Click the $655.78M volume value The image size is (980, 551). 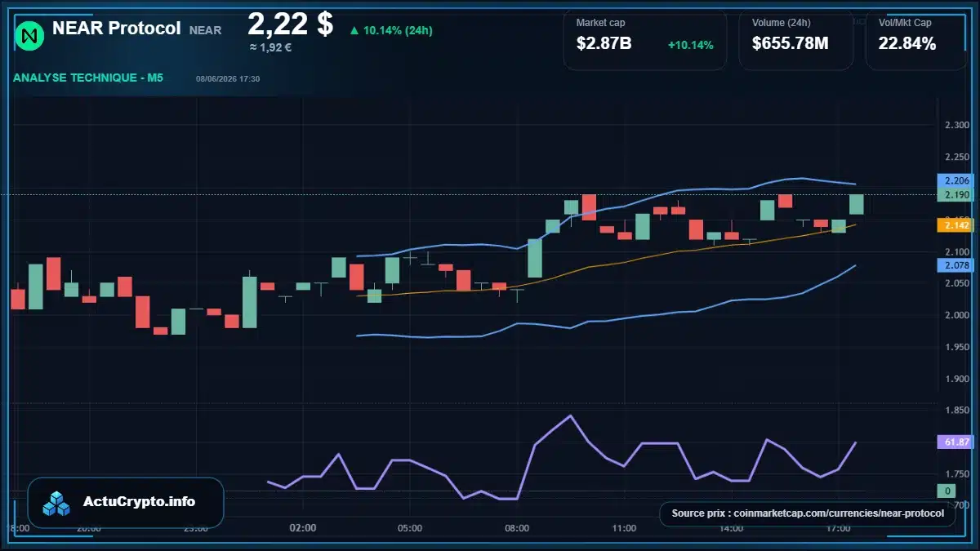pyautogui.click(x=790, y=44)
